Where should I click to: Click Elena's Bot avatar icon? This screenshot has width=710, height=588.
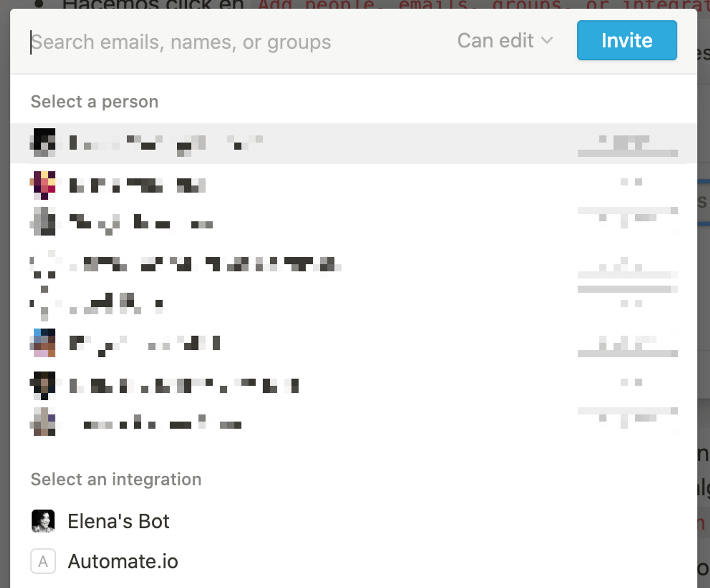(x=43, y=521)
